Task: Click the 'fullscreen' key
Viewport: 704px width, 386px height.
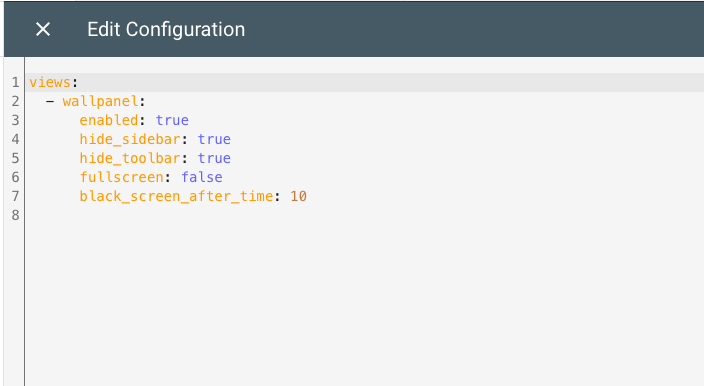Action: coord(121,177)
